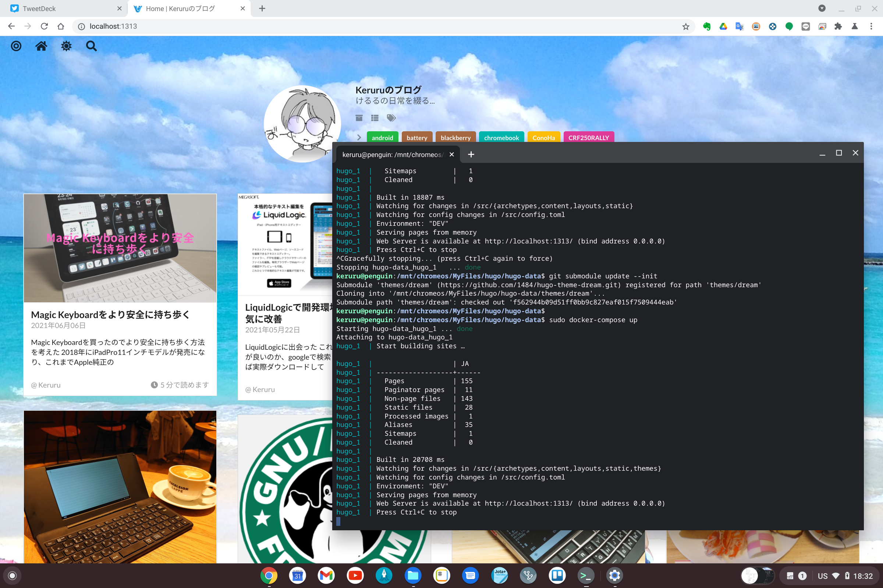Select the yellow ConoHa tag

[x=543, y=137]
